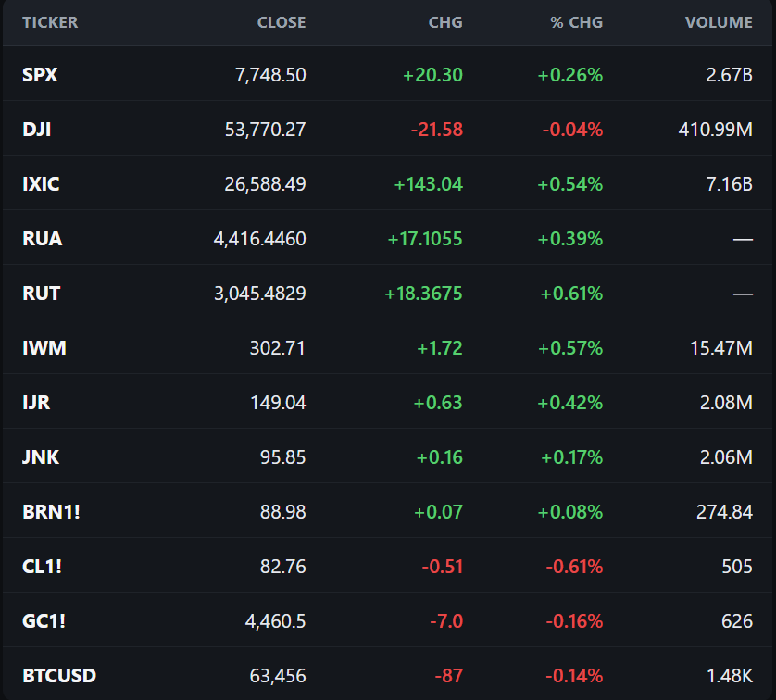Sort by the % CHG column header

pyautogui.click(x=577, y=22)
